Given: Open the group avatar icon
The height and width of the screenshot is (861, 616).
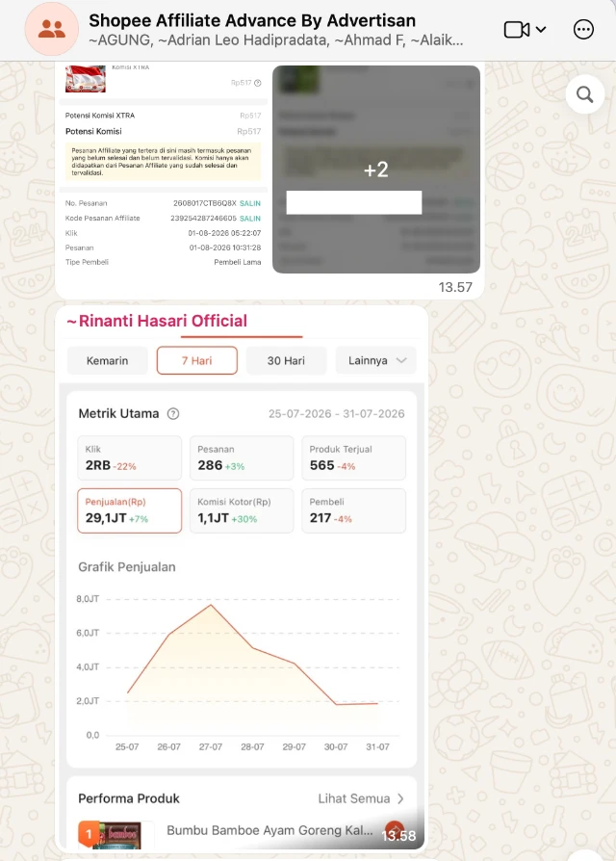Looking at the screenshot, I should (52, 29).
